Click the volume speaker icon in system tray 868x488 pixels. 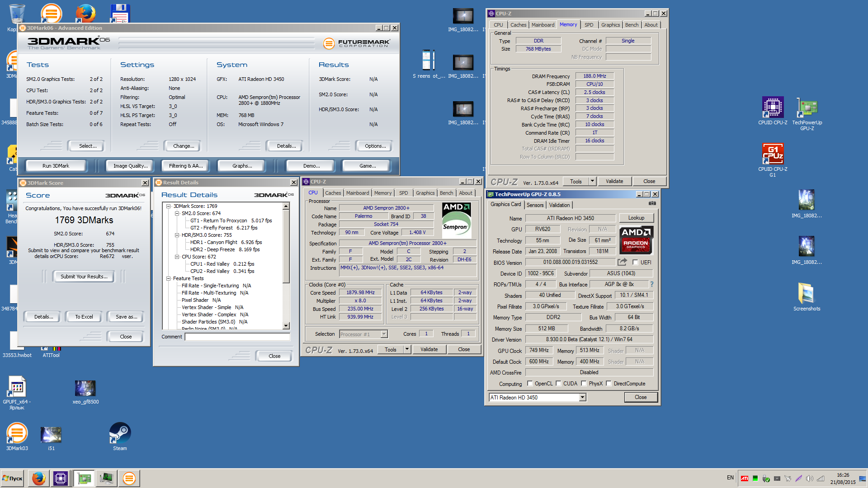coord(809,478)
